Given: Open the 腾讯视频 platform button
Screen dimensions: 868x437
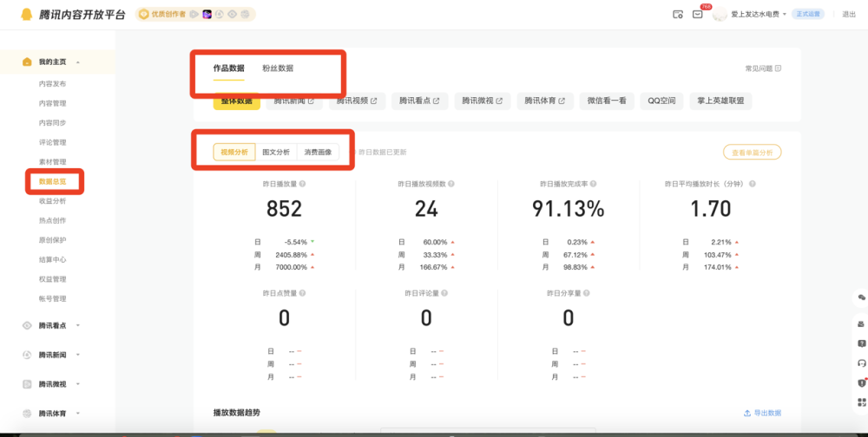Looking at the screenshot, I should 357,101.
